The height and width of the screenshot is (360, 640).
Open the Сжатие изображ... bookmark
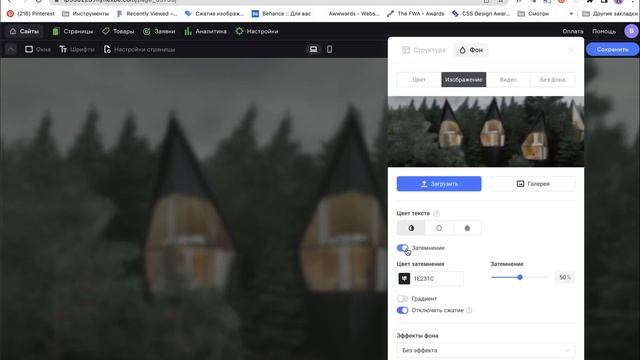pos(214,13)
